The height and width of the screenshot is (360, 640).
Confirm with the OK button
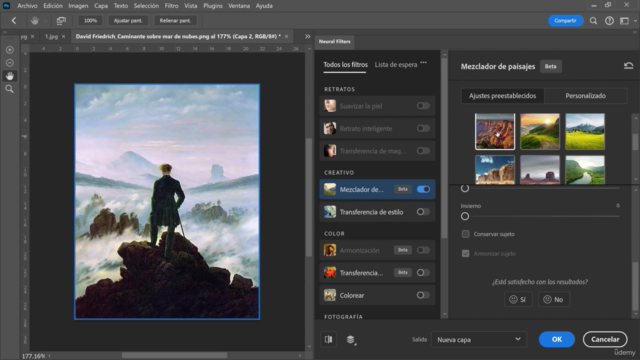pos(557,339)
